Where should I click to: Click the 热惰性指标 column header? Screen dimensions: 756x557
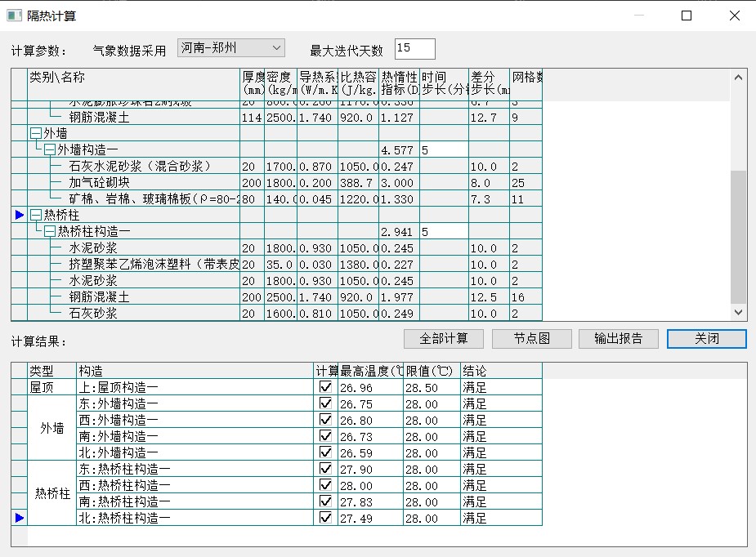click(x=399, y=83)
